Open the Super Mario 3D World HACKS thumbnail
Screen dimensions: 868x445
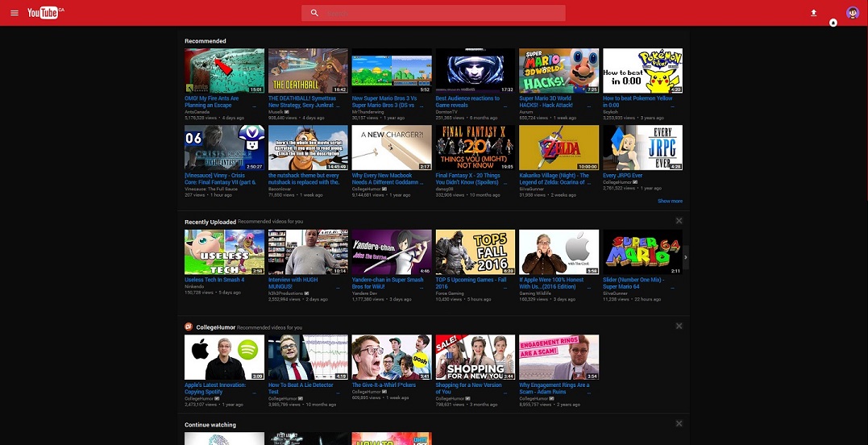coord(559,70)
